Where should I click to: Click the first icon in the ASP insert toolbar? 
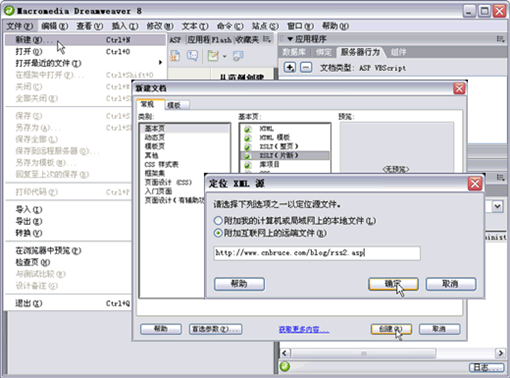click(175, 56)
